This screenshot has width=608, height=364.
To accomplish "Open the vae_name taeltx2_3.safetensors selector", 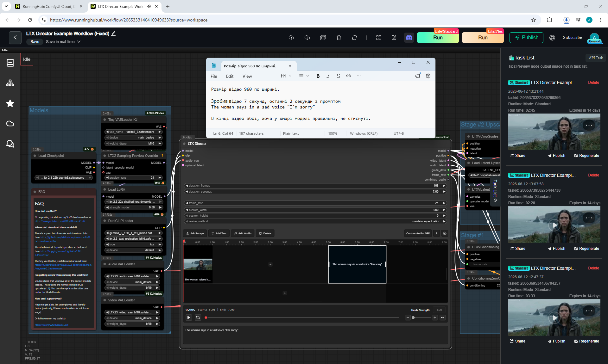I will click(x=133, y=132).
